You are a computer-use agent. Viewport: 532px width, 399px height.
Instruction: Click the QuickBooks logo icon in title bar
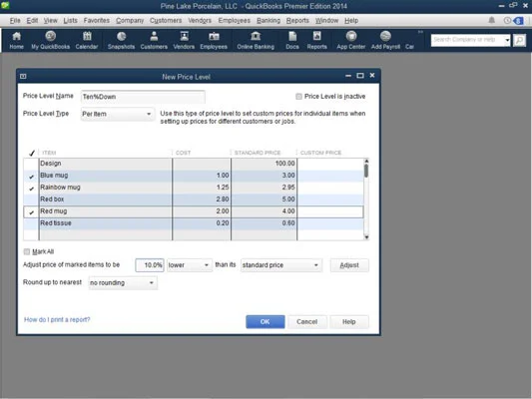5,5
